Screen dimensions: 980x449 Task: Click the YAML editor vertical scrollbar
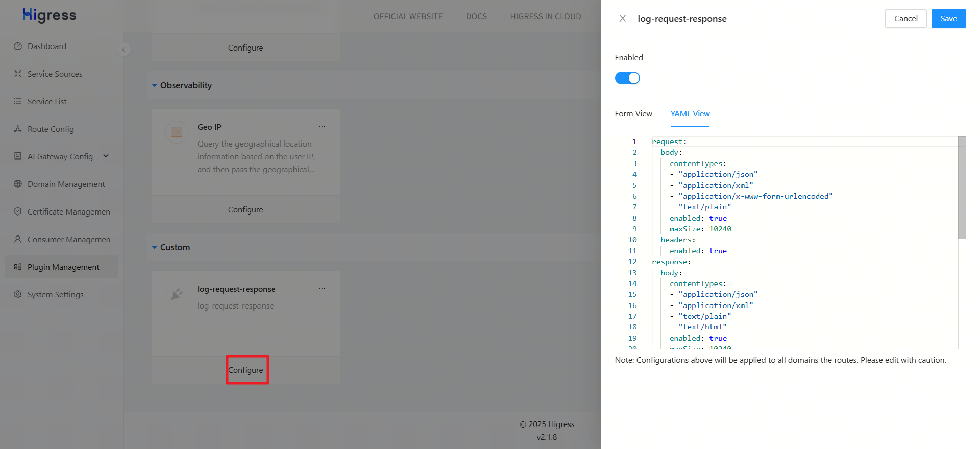962,187
